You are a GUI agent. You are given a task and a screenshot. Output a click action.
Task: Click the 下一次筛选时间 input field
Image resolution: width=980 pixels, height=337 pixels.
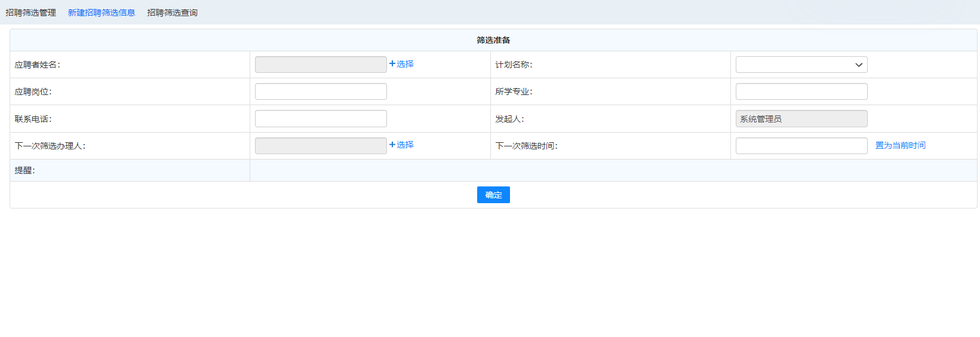(x=801, y=146)
